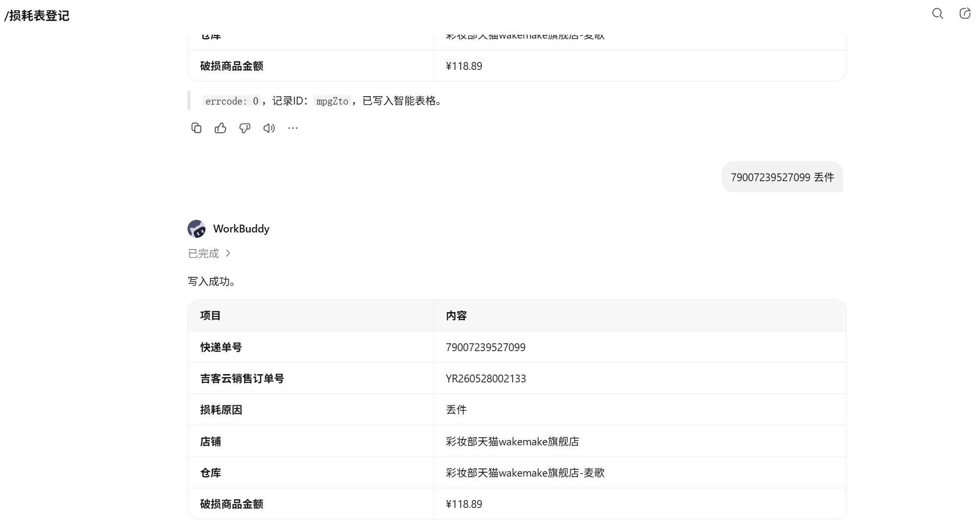Viewport: 980px width, 524px height.
Task: Click the WorkBuddy name label
Action: 241,229
